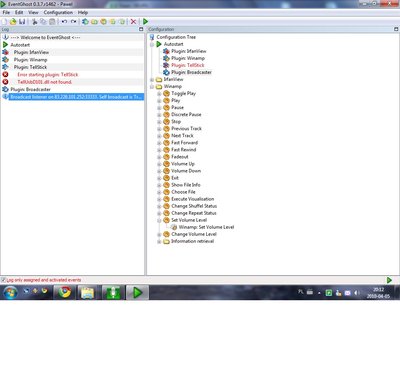Click the Plugin: TellStick icon in tree

[166, 65]
